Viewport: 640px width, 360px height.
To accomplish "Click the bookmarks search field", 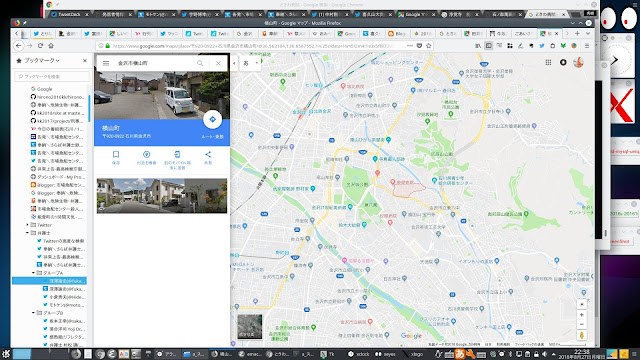I will pos(52,76).
